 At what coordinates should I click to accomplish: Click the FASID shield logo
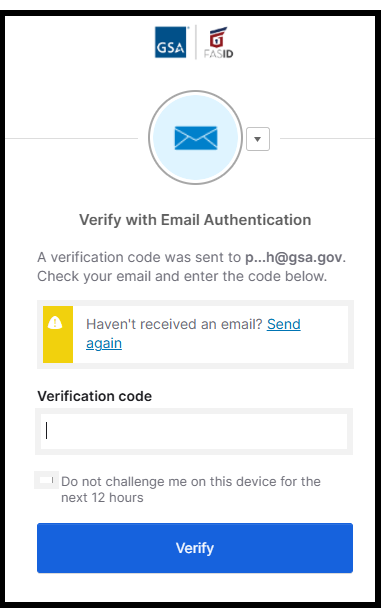[x=218, y=36]
